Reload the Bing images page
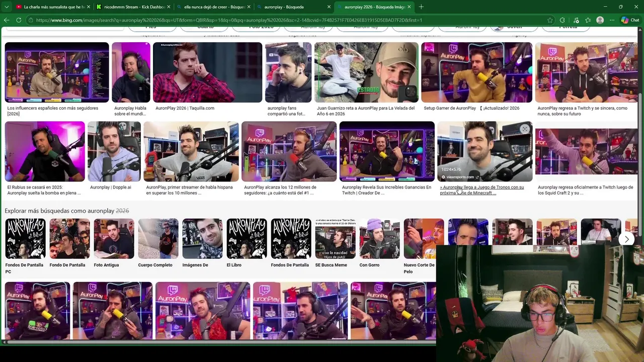Image resolution: width=644 pixels, height=362 pixels. (x=19, y=20)
